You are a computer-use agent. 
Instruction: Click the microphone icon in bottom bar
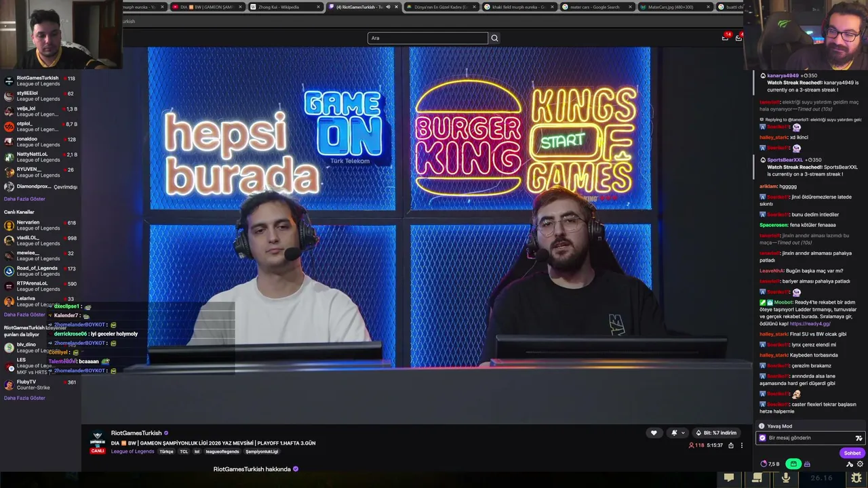[x=786, y=478]
